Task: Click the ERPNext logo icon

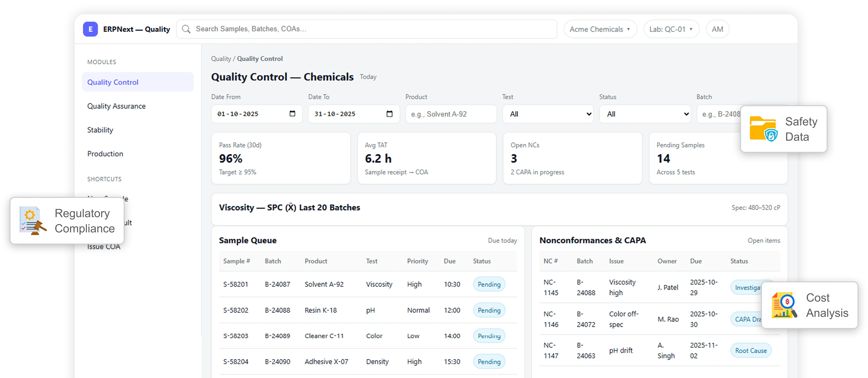Action: point(90,29)
